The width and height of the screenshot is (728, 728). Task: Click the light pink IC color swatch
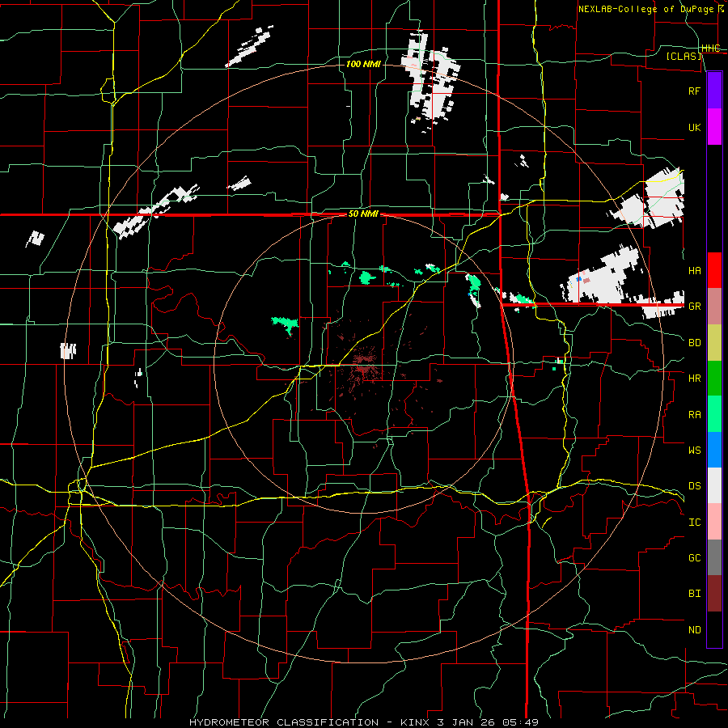(714, 522)
